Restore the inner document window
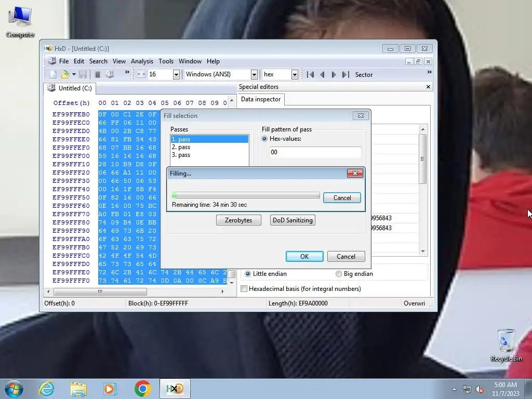Screen dimensions: 532x399 418,61
